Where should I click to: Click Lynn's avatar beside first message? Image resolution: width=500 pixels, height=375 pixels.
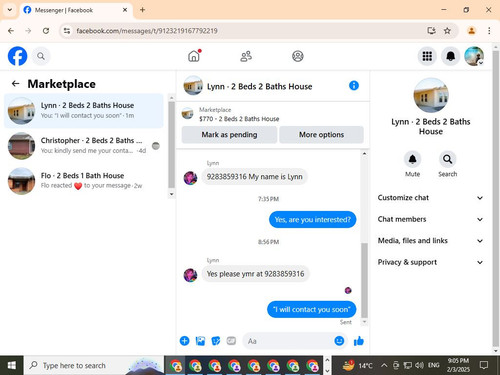[x=190, y=178]
